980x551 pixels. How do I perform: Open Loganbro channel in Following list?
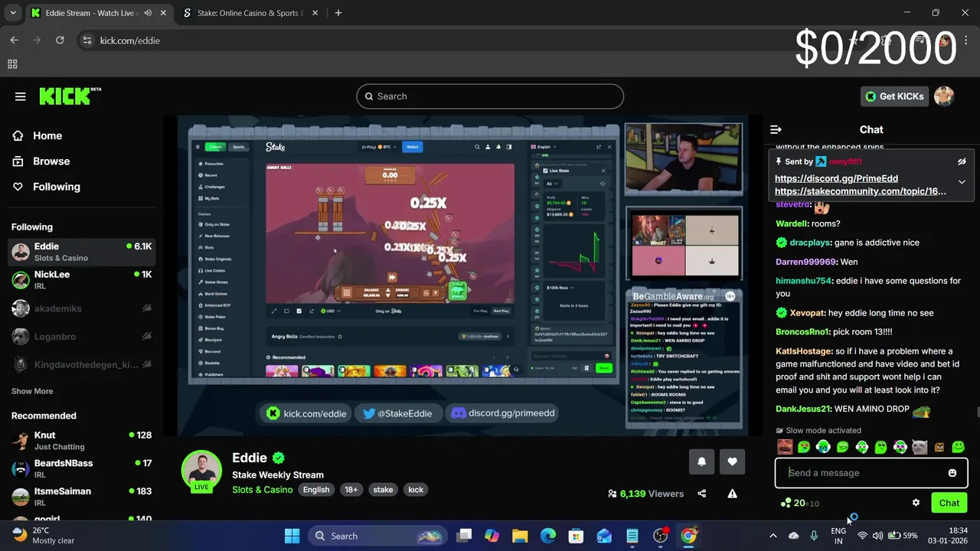[82, 336]
